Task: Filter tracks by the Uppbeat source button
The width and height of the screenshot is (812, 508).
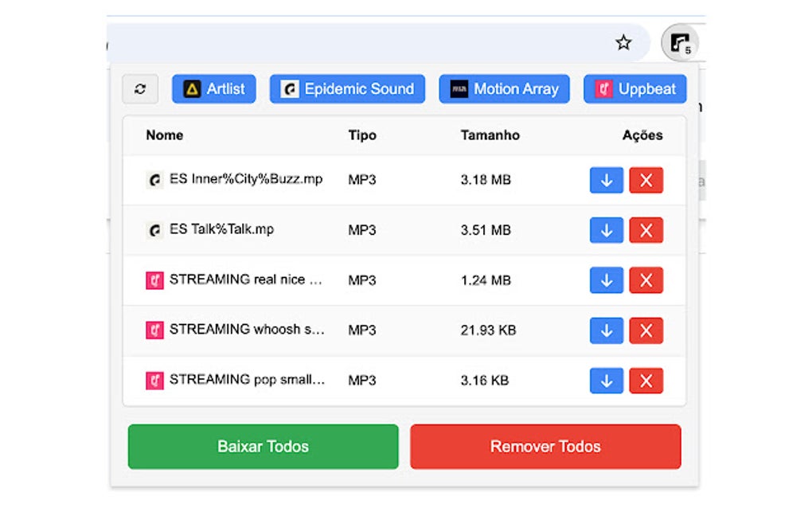Action: [634, 89]
